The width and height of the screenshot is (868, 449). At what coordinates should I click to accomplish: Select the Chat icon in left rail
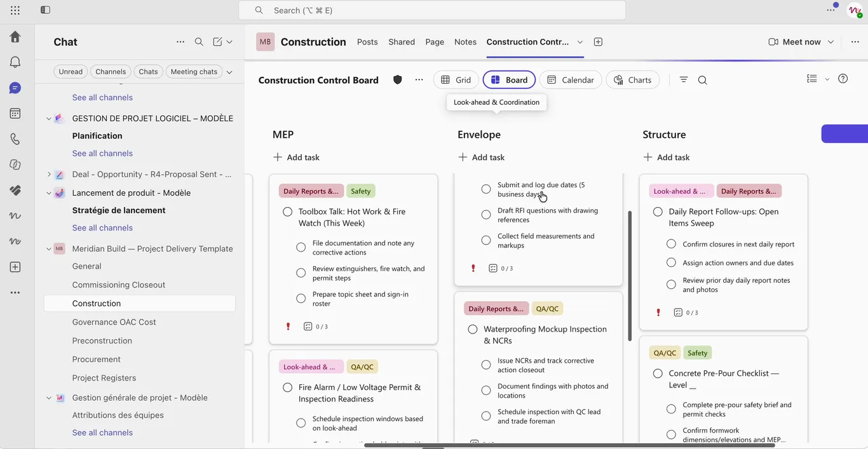pyautogui.click(x=15, y=88)
